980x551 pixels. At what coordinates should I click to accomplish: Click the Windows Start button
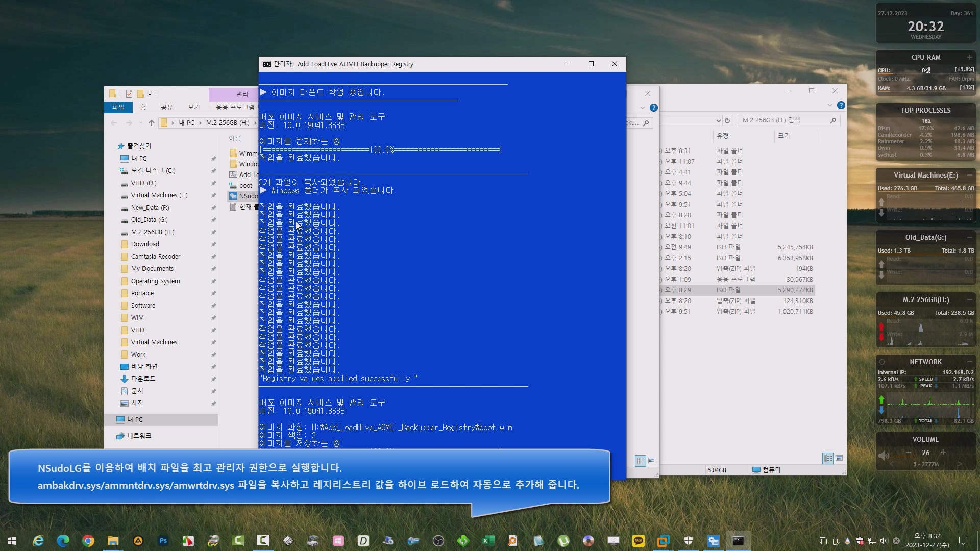pyautogui.click(x=12, y=541)
